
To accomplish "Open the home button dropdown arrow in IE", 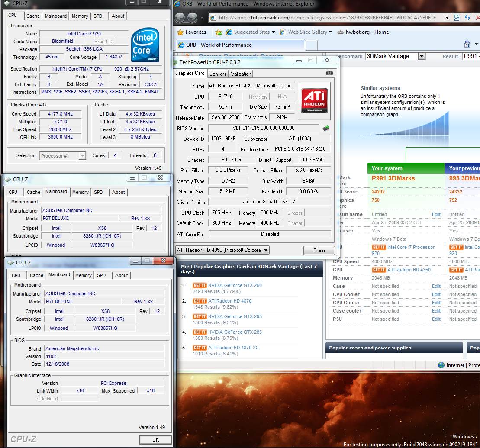I will pos(477,45).
